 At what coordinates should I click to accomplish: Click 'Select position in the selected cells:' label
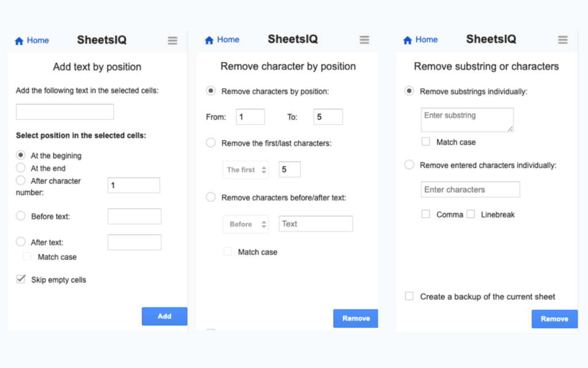click(x=81, y=135)
